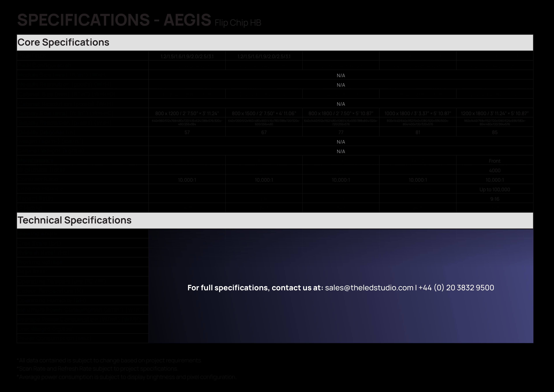
Task: Select the diagonal value 85
Action: 495,132
